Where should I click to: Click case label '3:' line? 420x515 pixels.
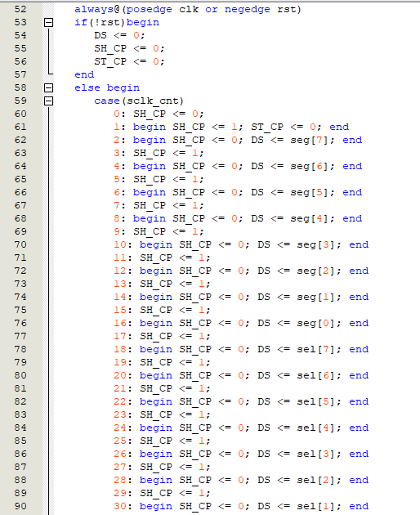pyautogui.click(x=159, y=153)
